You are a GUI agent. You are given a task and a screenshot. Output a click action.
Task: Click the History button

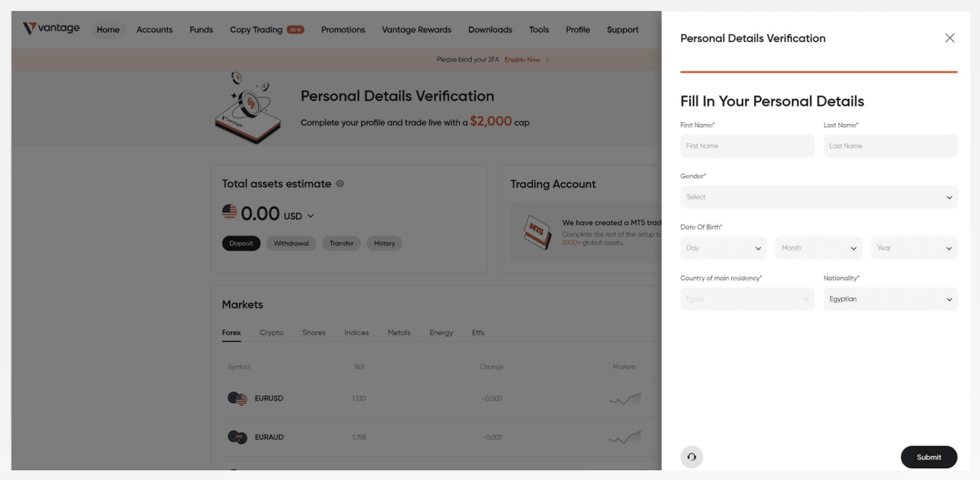coord(384,243)
